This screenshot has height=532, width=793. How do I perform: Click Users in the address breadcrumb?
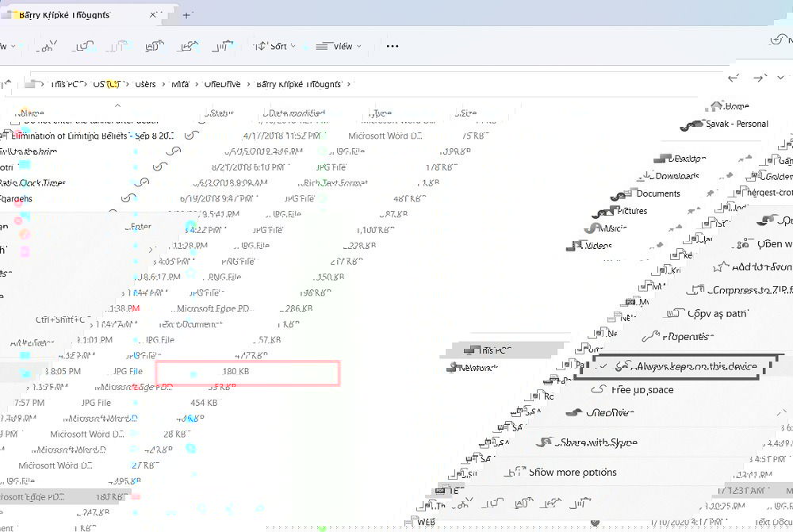tap(145, 84)
